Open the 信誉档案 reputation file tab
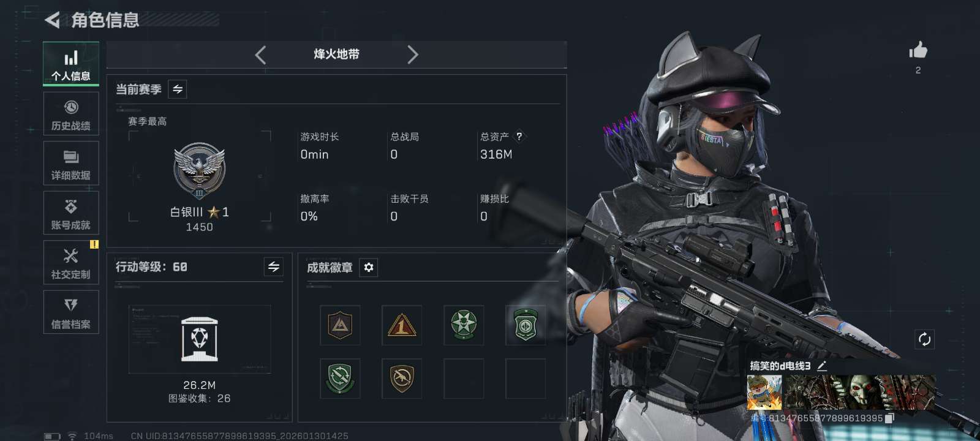 click(x=71, y=312)
